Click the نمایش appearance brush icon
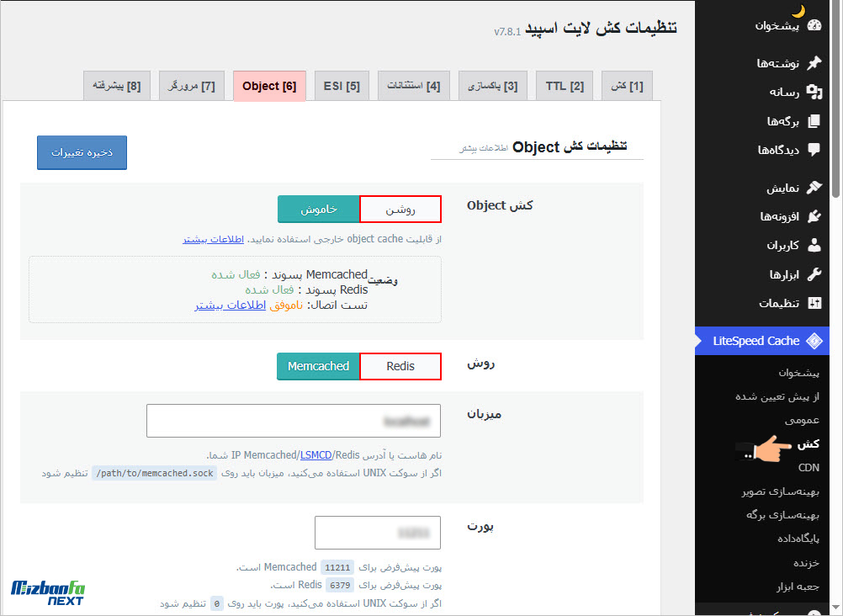This screenshot has width=843, height=616. click(814, 187)
